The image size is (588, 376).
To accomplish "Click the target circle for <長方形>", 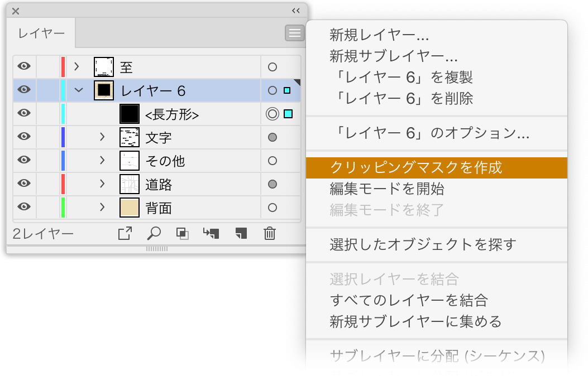I will click(x=273, y=114).
